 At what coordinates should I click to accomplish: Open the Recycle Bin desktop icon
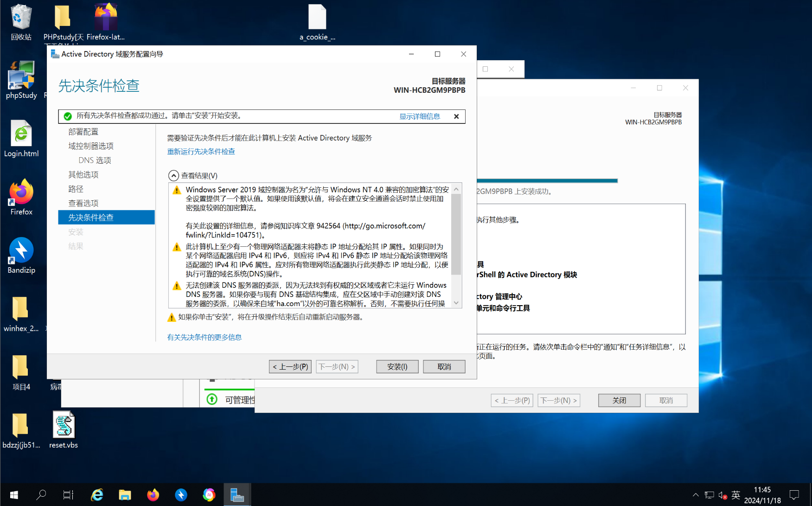(x=21, y=22)
